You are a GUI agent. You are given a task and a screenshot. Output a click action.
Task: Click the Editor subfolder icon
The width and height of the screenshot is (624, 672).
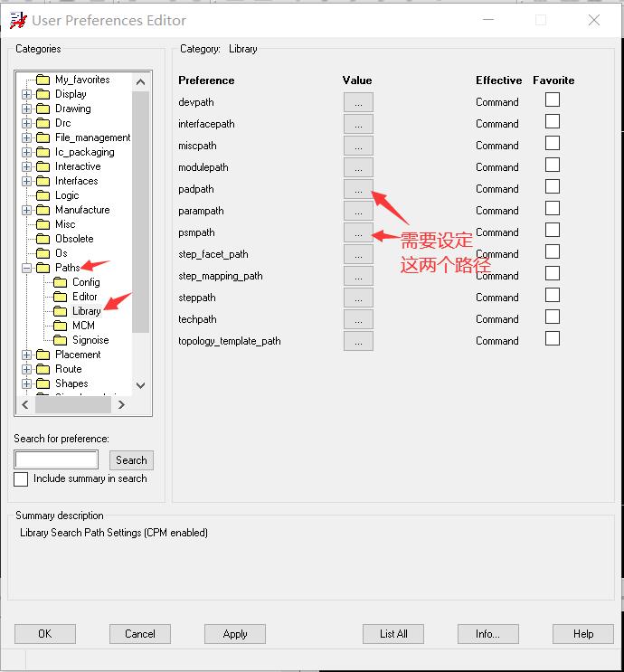tap(60, 297)
